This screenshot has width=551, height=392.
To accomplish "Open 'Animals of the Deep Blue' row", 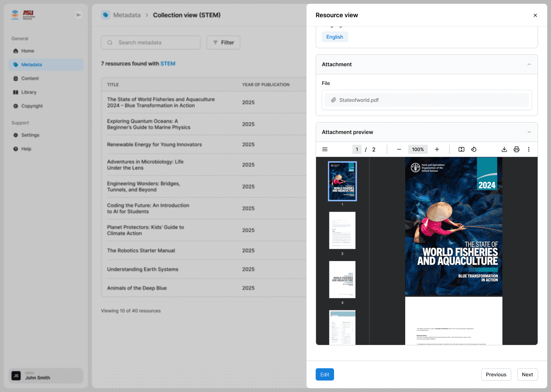I will click(x=204, y=288).
